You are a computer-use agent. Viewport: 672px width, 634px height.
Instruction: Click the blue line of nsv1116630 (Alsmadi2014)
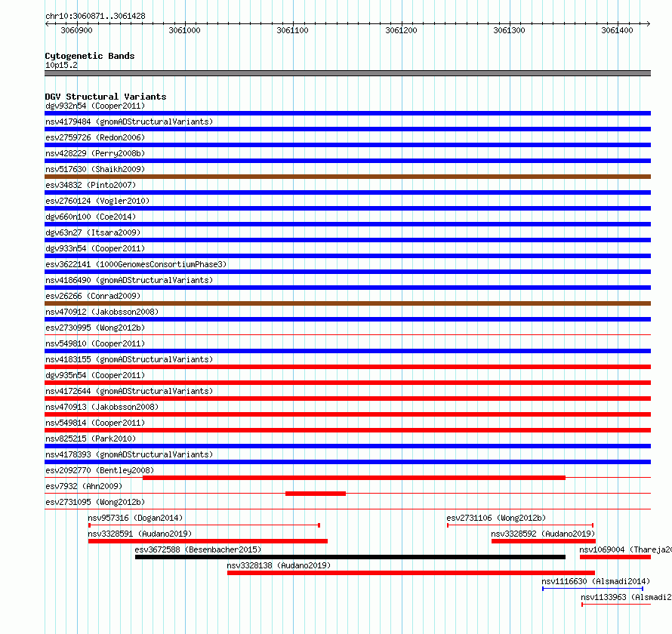[593, 589]
